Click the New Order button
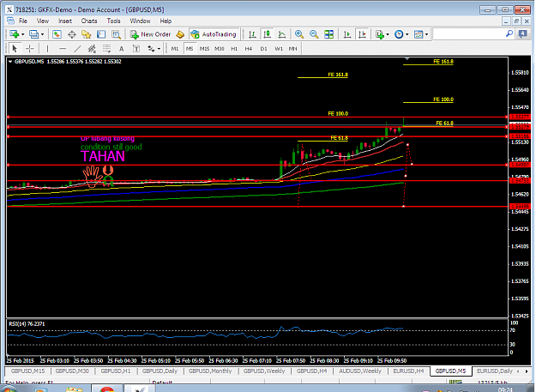Image resolution: width=536 pixels, height=392 pixels. [150, 34]
